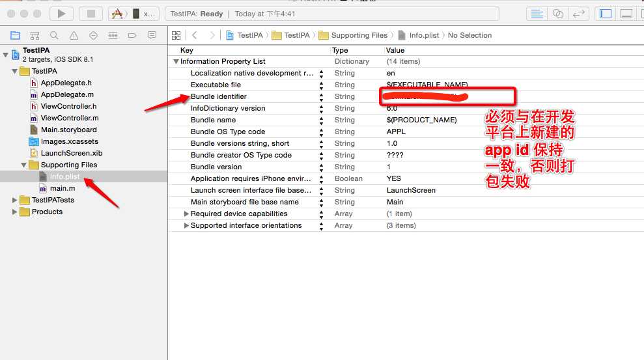The height and width of the screenshot is (360, 644).
Task: Go forward in editor history
Action: [x=212, y=35]
